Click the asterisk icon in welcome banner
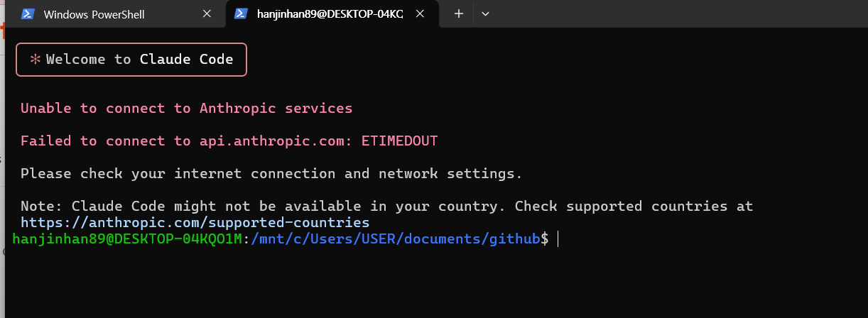This screenshot has height=318, width=868. pyautogui.click(x=35, y=60)
